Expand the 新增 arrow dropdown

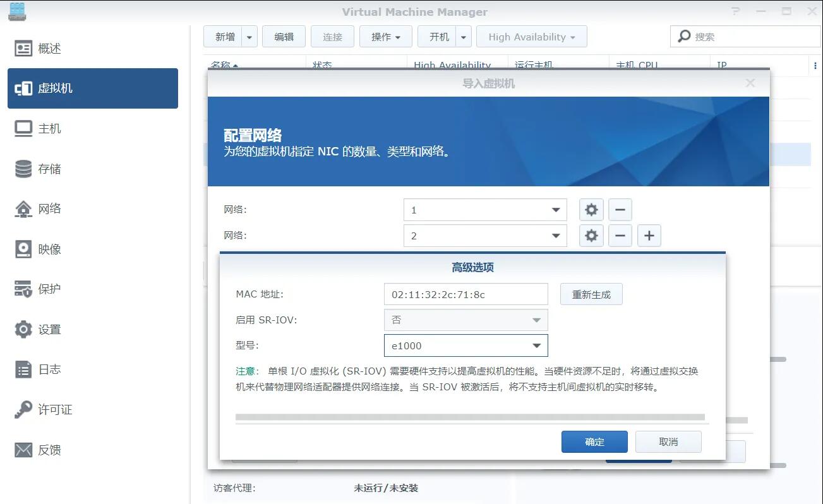point(249,37)
